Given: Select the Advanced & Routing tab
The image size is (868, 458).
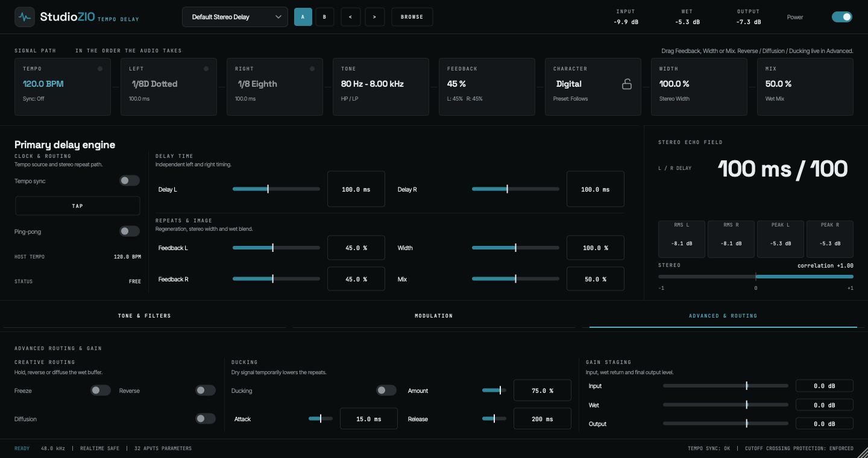Looking at the screenshot, I should [x=723, y=316].
